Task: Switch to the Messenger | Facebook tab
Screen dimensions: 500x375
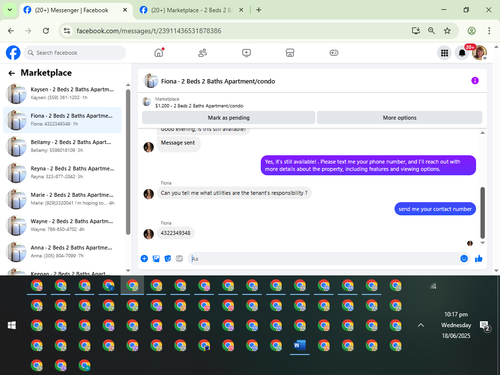Action: [71, 10]
